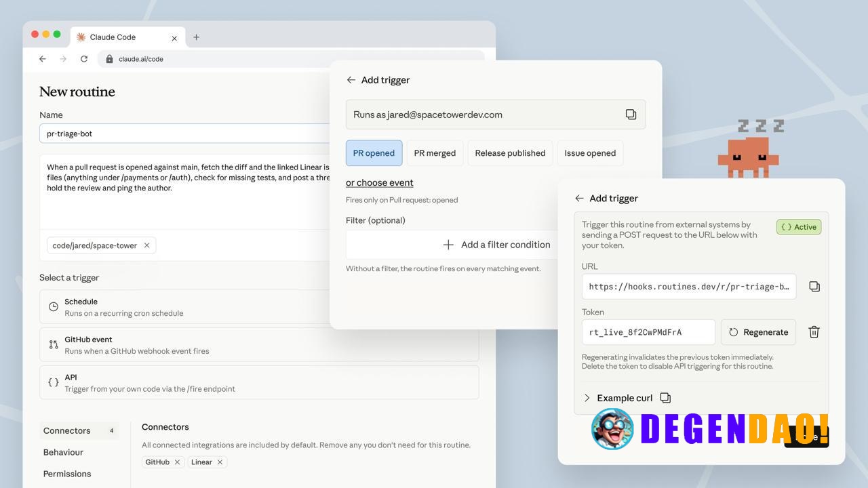Delete the API token via trash icon
868x488 pixels.
click(x=814, y=332)
